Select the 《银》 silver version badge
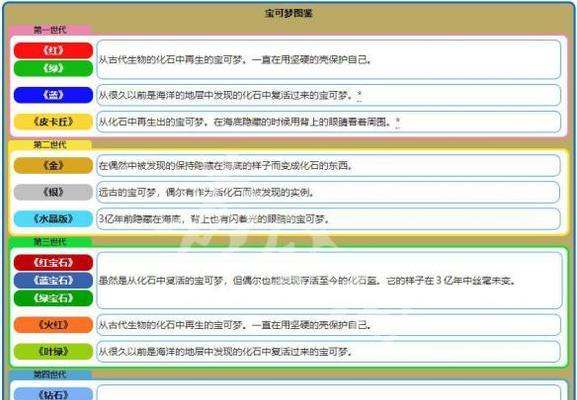This screenshot has width=577, height=400. pos(53,192)
